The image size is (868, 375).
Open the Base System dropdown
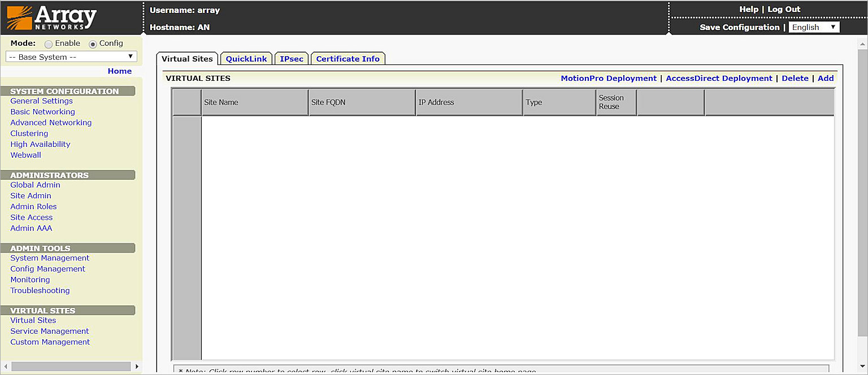(71, 57)
